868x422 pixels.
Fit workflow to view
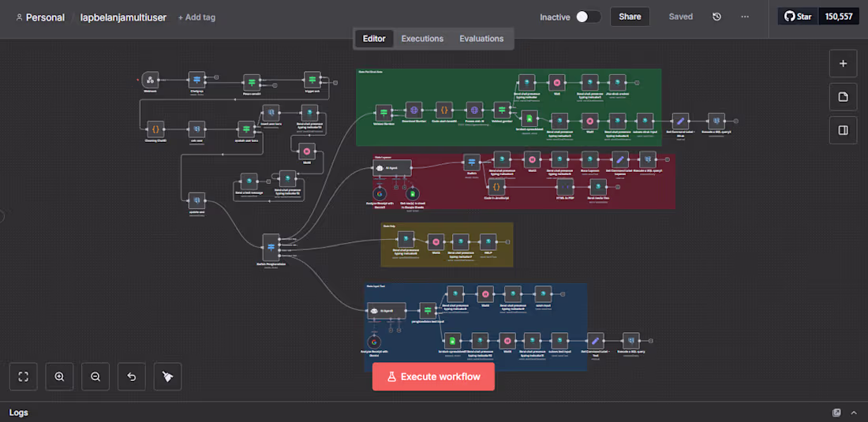(23, 377)
